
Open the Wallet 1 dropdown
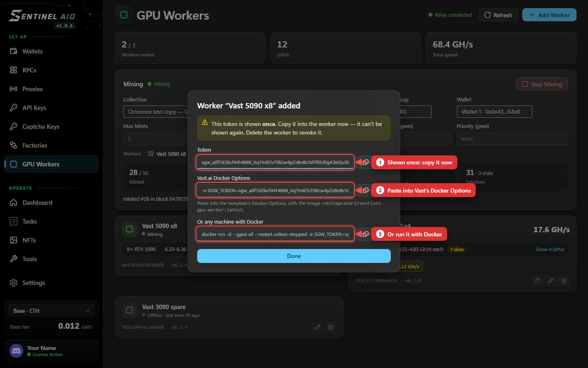click(x=494, y=112)
